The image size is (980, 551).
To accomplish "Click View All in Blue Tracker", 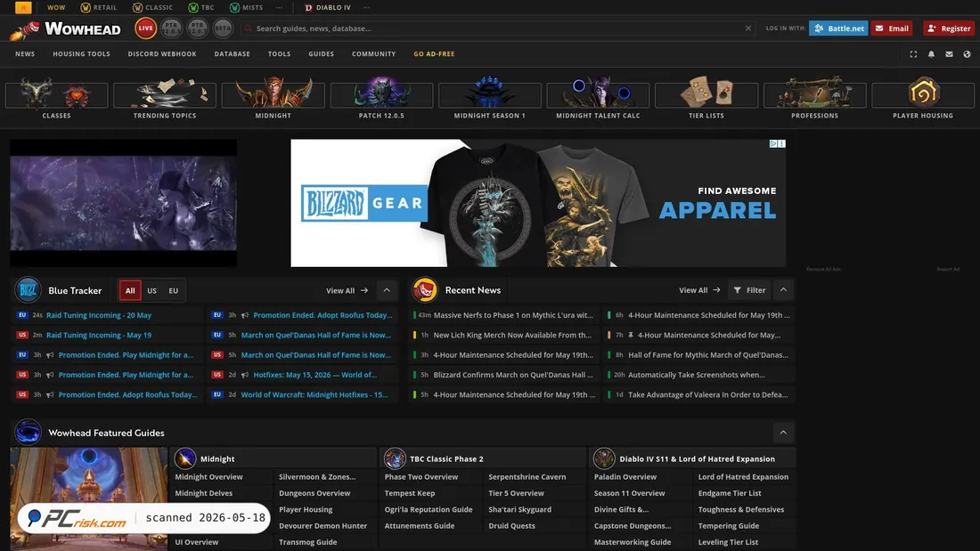I will 347,290.
